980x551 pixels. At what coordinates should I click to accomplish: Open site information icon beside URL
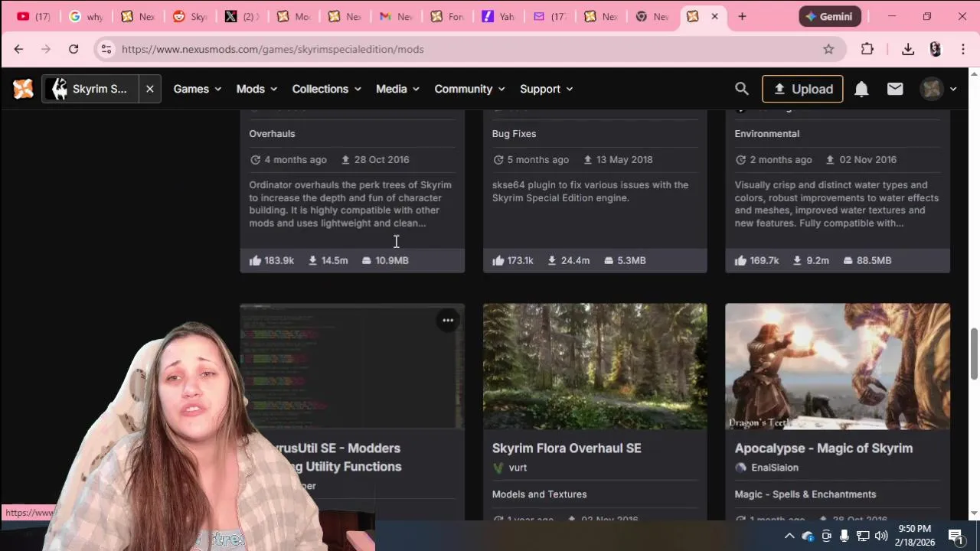(106, 49)
